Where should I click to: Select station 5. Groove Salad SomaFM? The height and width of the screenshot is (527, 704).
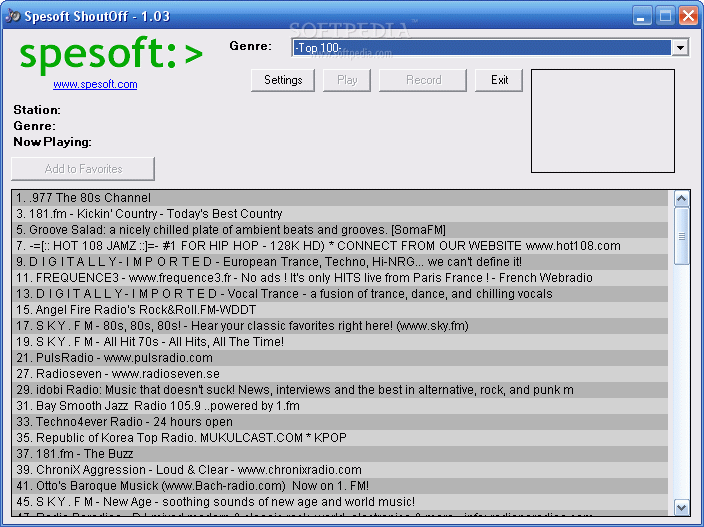[340, 230]
